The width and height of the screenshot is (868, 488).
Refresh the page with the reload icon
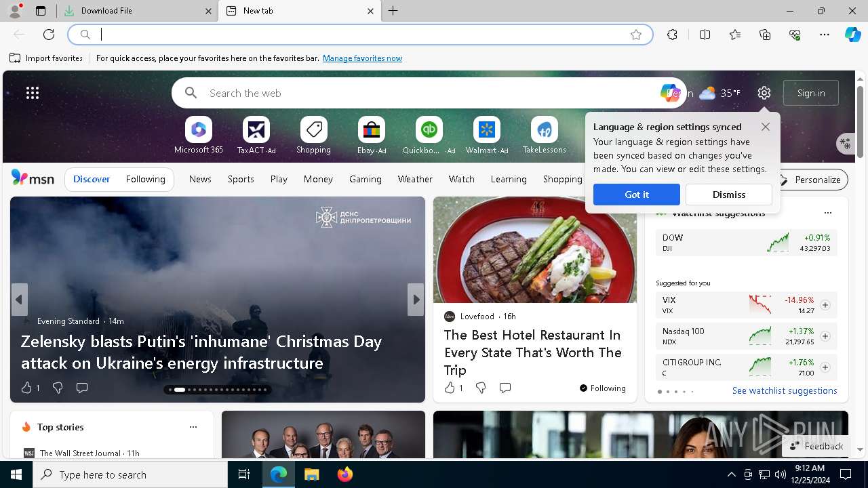point(49,35)
